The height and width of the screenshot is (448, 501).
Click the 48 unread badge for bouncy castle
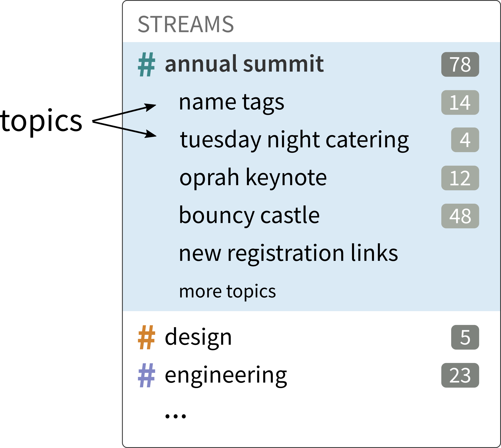(x=460, y=216)
